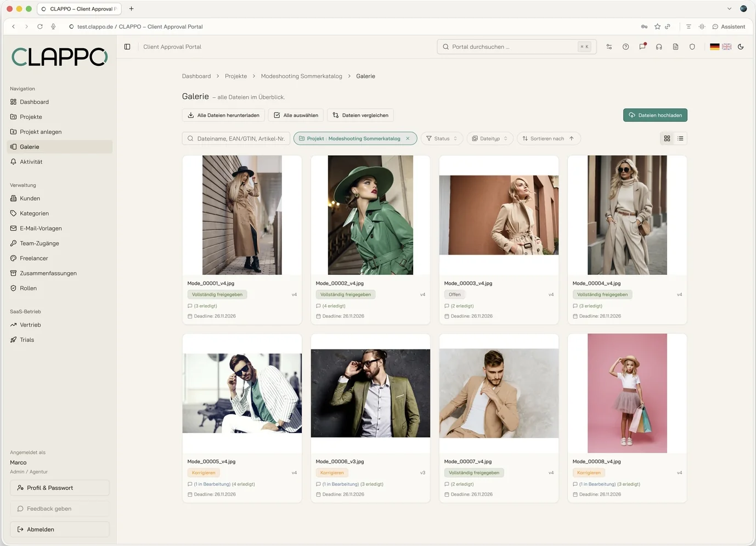Click the shield icon in header

pyautogui.click(x=692, y=47)
